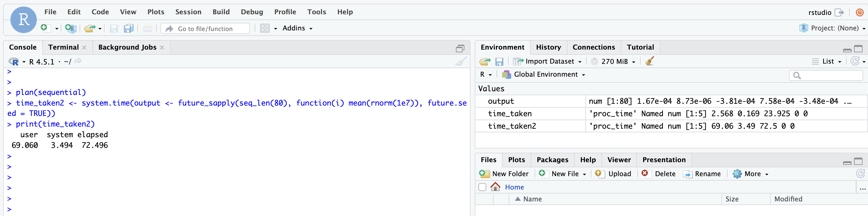This screenshot has width=868, height=216.
Task: Open the Edit menu
Action: coord(74,12)
